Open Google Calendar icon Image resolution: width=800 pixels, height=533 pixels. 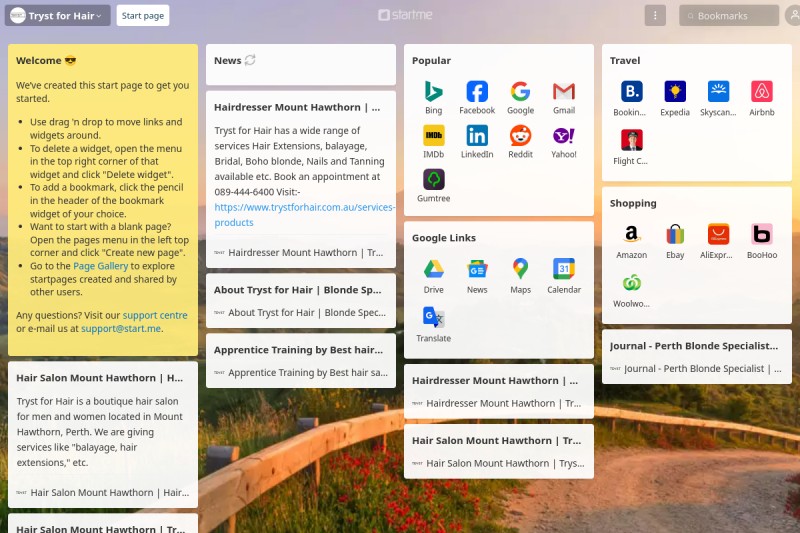564,269
